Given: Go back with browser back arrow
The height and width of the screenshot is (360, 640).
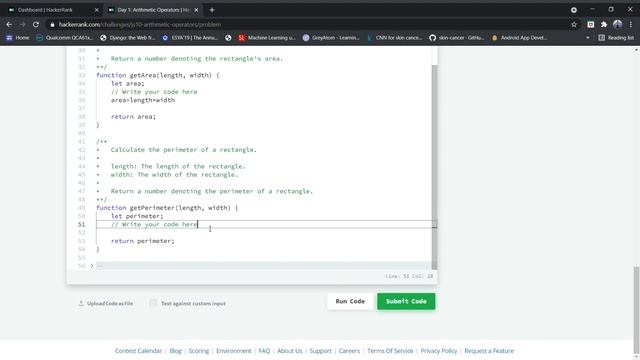Looking at the screenshot, I should tap(9, 24).
